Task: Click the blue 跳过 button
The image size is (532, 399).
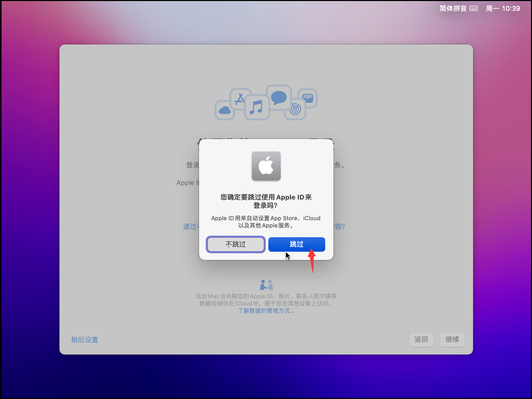Action: pos(297,244)
